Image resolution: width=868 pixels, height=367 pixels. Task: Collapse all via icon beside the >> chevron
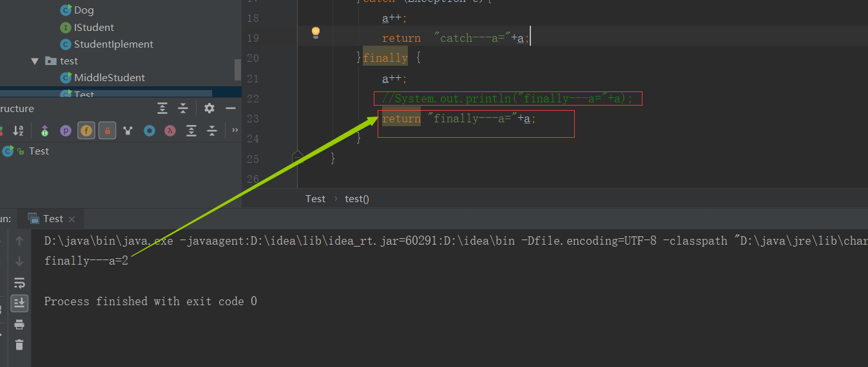coord(212,131)
